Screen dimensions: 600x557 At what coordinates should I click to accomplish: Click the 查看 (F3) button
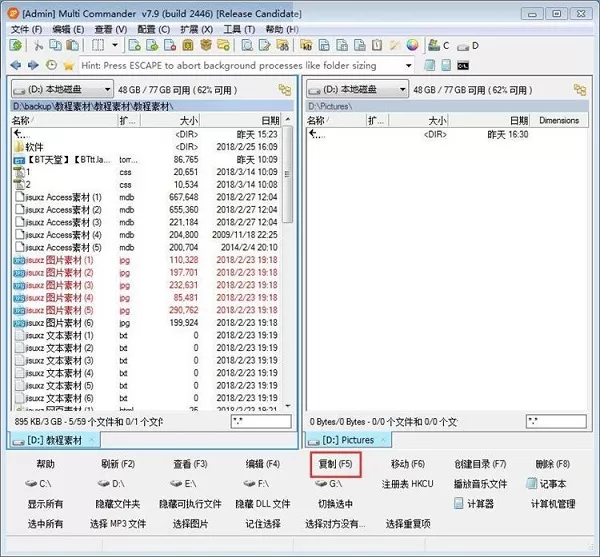point(190,464)
